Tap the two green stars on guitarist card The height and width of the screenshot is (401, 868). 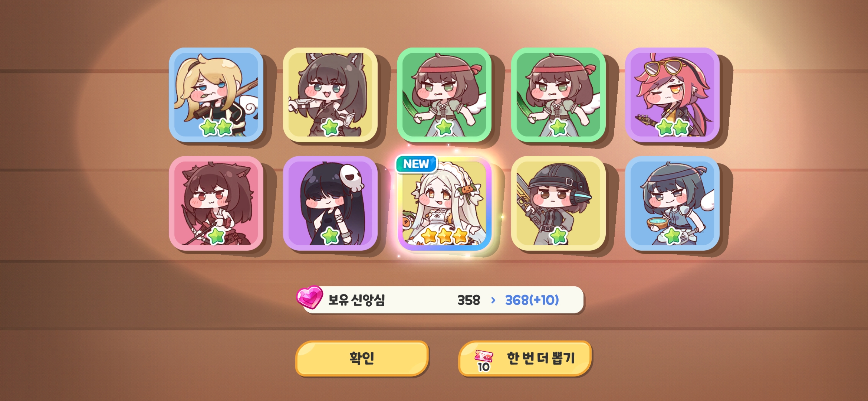coord(673,127)
